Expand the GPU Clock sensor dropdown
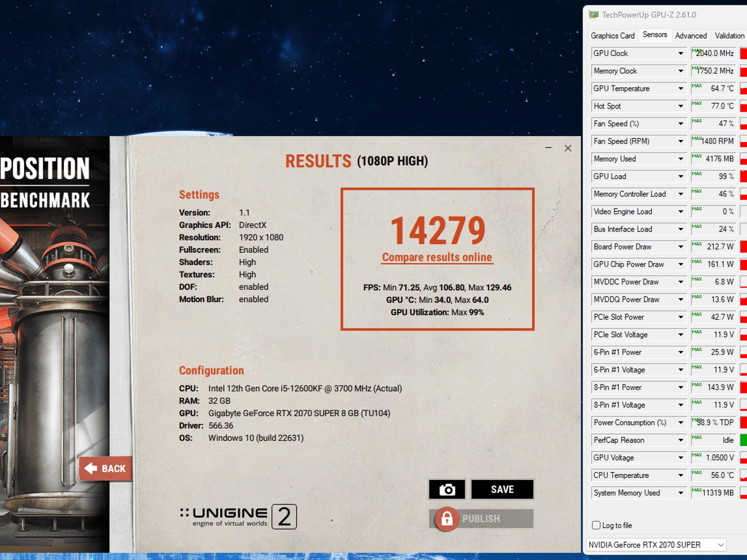 click(x=681, y=53)
